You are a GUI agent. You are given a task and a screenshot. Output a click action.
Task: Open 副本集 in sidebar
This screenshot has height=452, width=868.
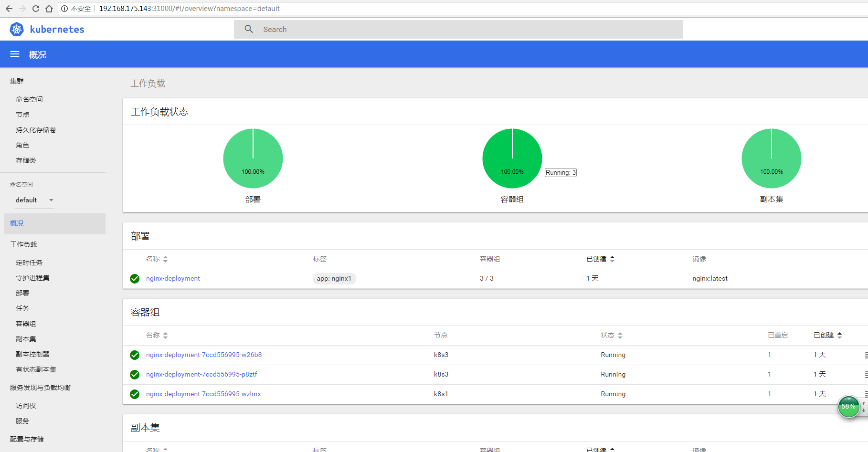(x=26, y=339)
